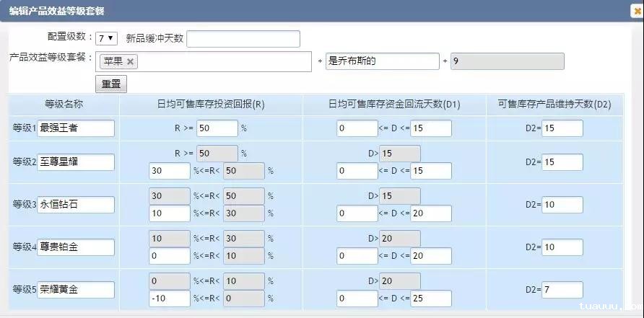The height and width of the screenshot is (318, 644).
Task: Edit the 等级2 name field 至尊星耀
Action: point(76,162)
